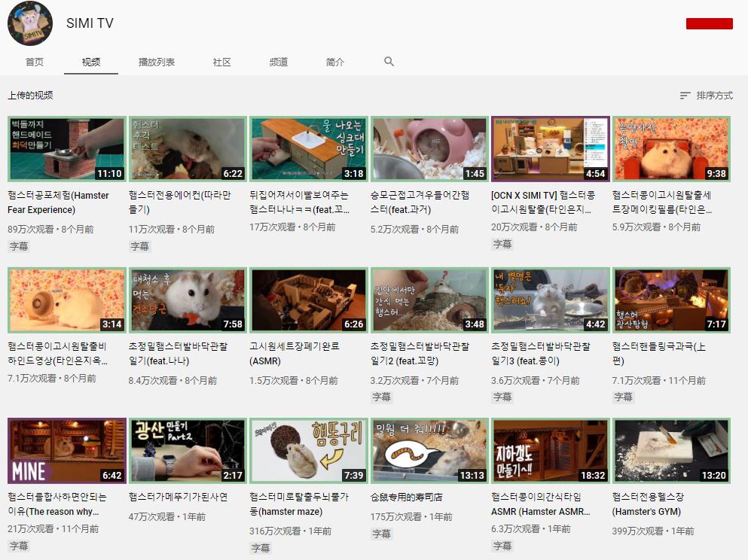The width and height of the screenshot is (748, 560).
Task: Play the MINE hamster video thumbnail
Action: pos(66,449)
